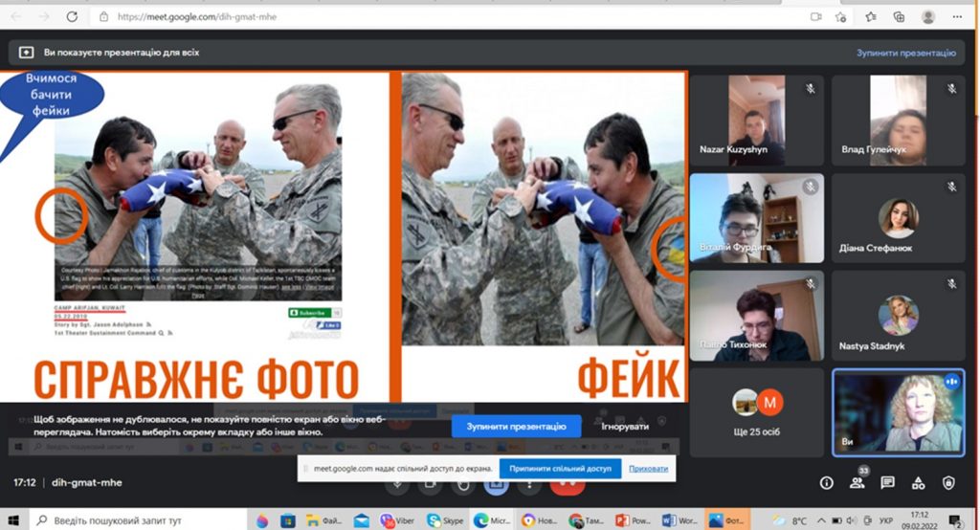Open the chat with everyone panel

click(888, 483)
